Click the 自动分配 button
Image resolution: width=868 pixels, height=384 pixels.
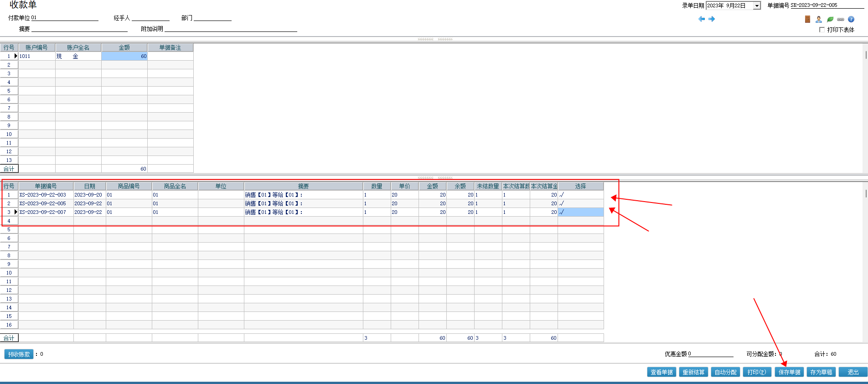725,372
